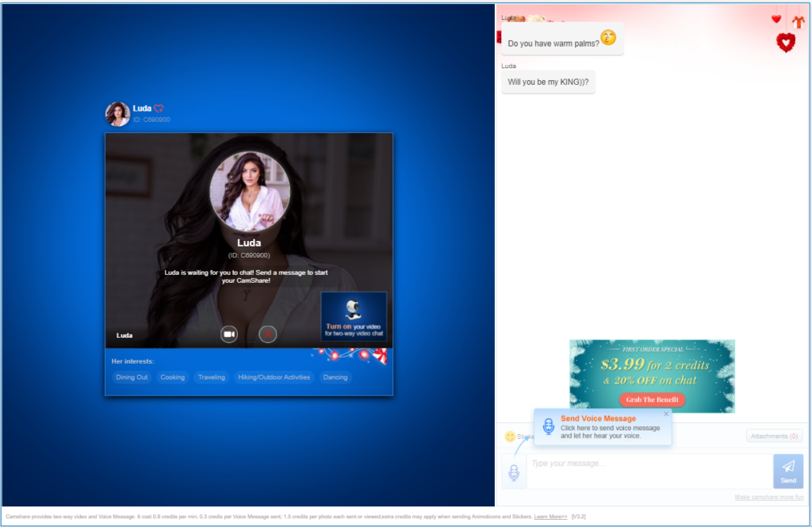Click the Make camshare more fun link
The image size is (812, 527).
pyautogui.click(x=768, y=497)
